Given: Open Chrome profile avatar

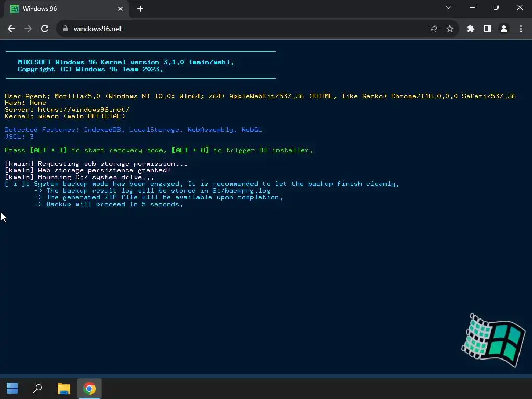Looking at the screenshot, I should (x=504, y=29).
